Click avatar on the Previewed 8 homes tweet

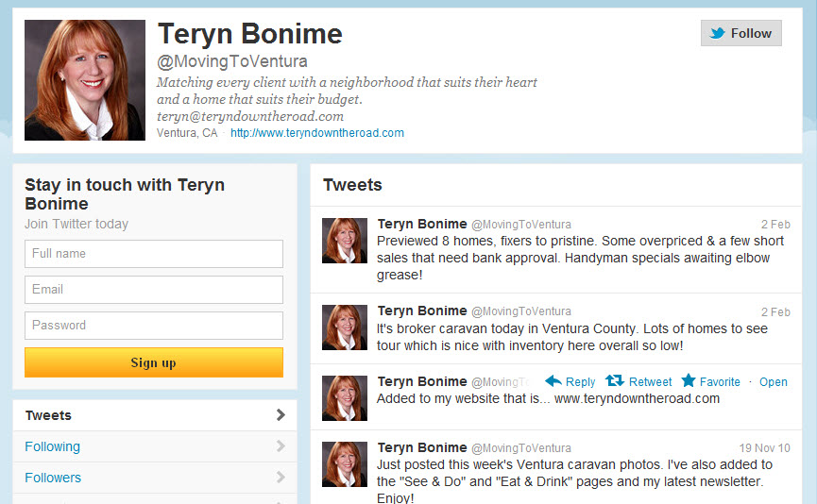coord(345,241)
